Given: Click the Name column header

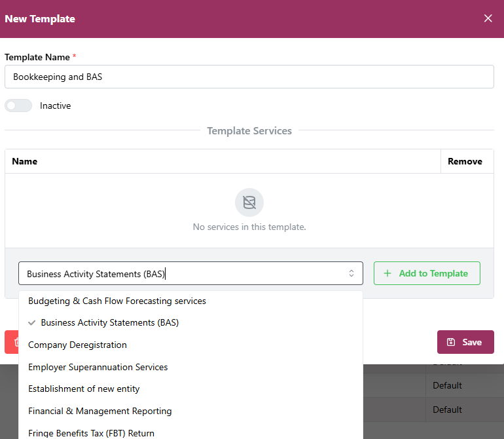Looking at the screenshot, I should tap(25, 161).
